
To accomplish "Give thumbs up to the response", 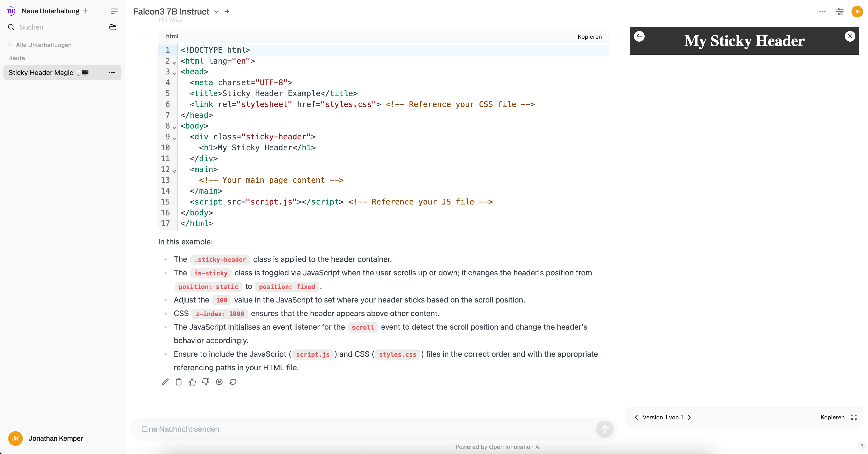I will (192, 382).
